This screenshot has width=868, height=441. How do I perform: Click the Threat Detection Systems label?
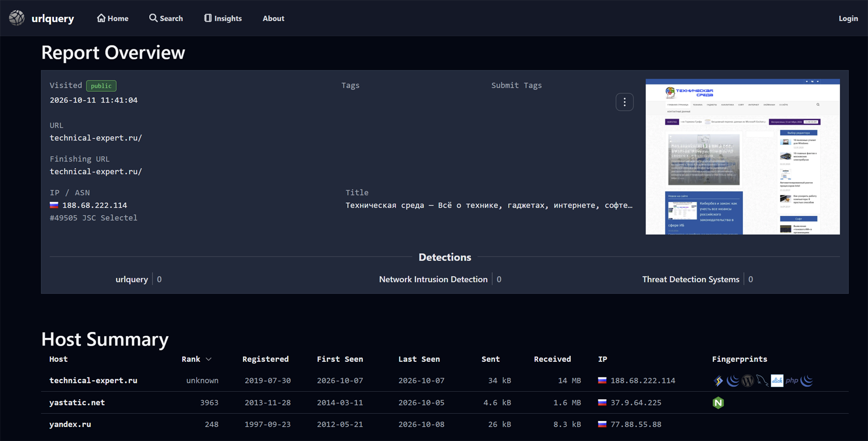(x=691, y=279)
